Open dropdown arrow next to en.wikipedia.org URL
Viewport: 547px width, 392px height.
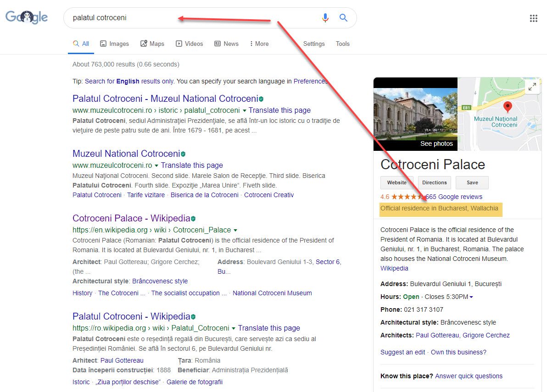[x=235, y=230]
